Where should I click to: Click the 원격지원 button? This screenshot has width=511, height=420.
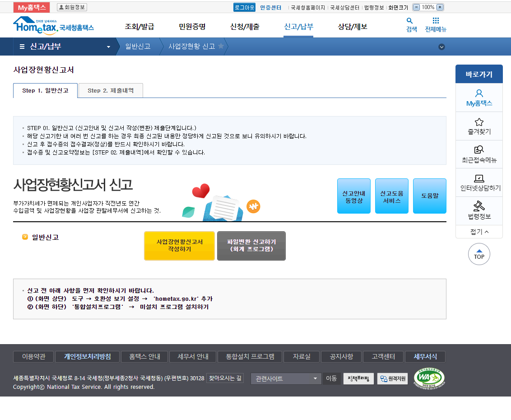(393, 378)
